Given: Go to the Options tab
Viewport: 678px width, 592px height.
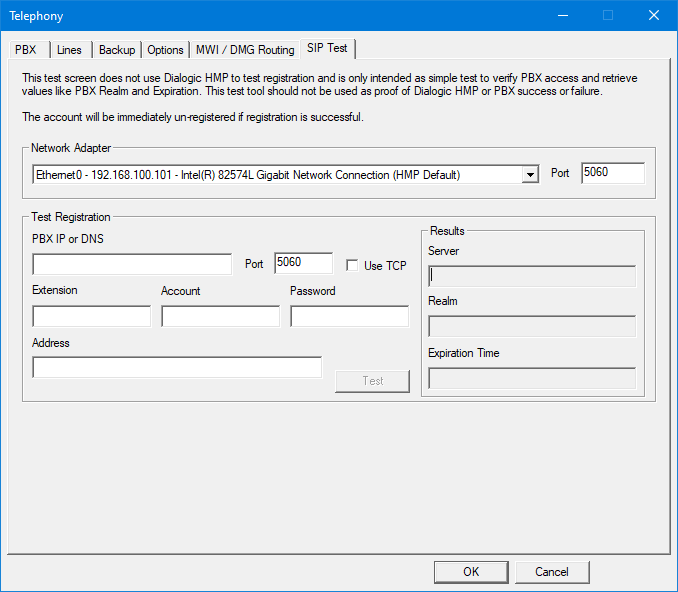Looking at the screenshot, I should [166, 50].
